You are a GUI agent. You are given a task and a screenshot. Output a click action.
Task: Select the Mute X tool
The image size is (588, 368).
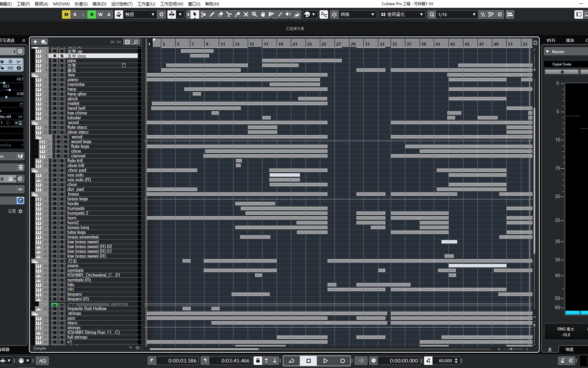click(x=246, y=14)
